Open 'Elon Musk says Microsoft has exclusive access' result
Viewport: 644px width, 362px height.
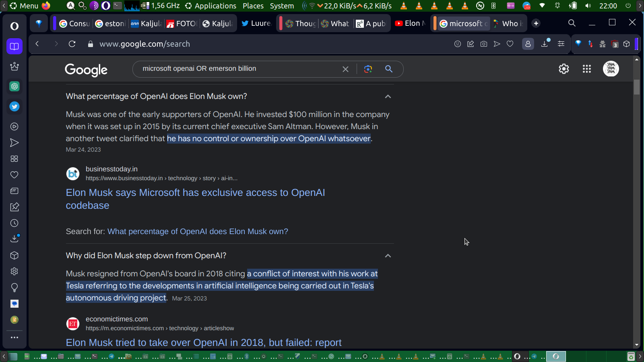196,199
